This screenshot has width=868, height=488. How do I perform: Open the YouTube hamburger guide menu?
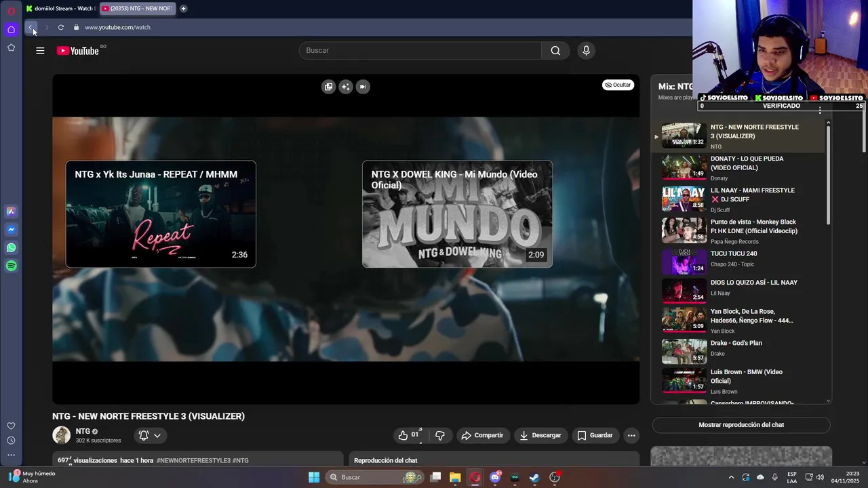[x=40, y=51]
